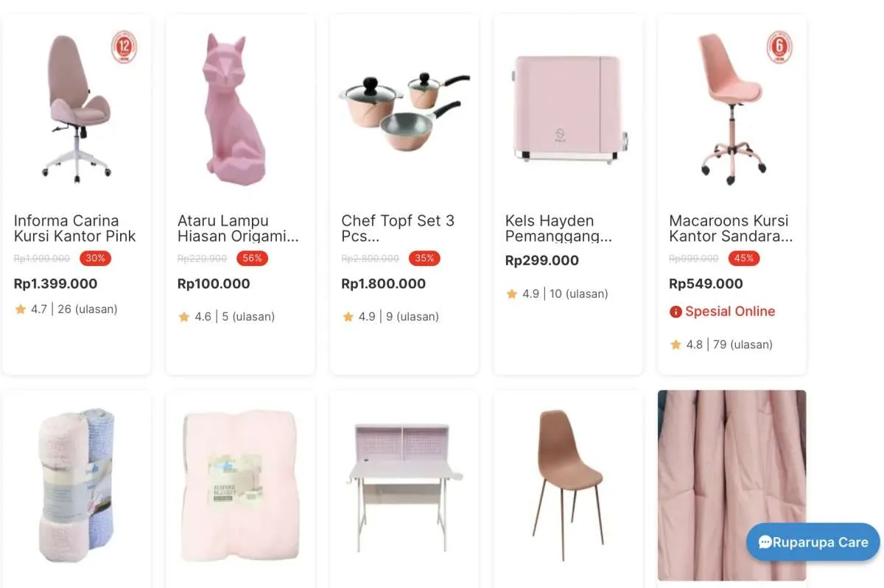Click the Ruparupa Care button
The image size is (884, 588).
pyautogui.click(x=813, y=542)
